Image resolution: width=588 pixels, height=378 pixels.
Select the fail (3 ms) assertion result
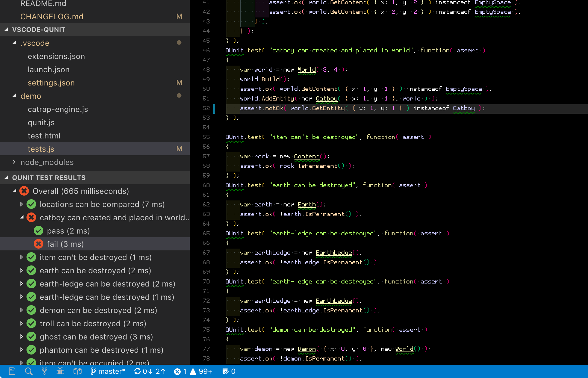(65, 244)
